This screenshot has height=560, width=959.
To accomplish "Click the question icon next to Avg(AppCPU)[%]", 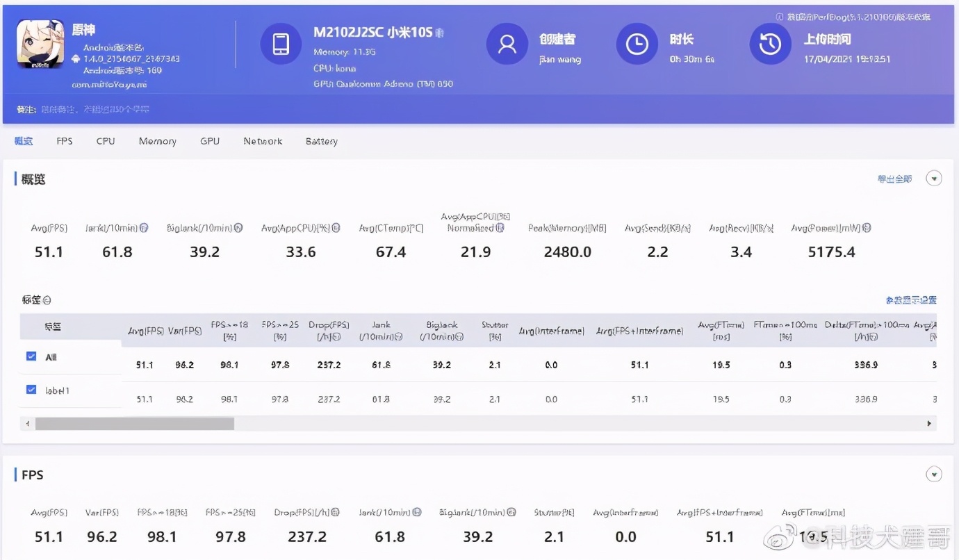I will pos(335,227).
